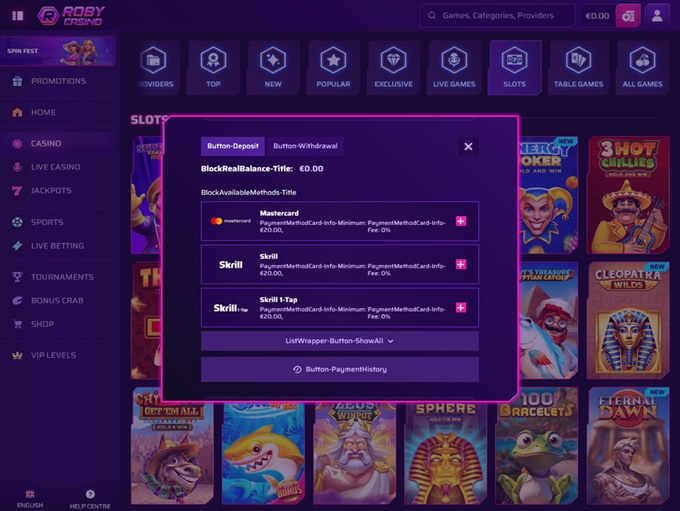Expand the Skrill payment method
This screenshot has width=680, height=511.
pyautogui.click(x=461, y=264)
